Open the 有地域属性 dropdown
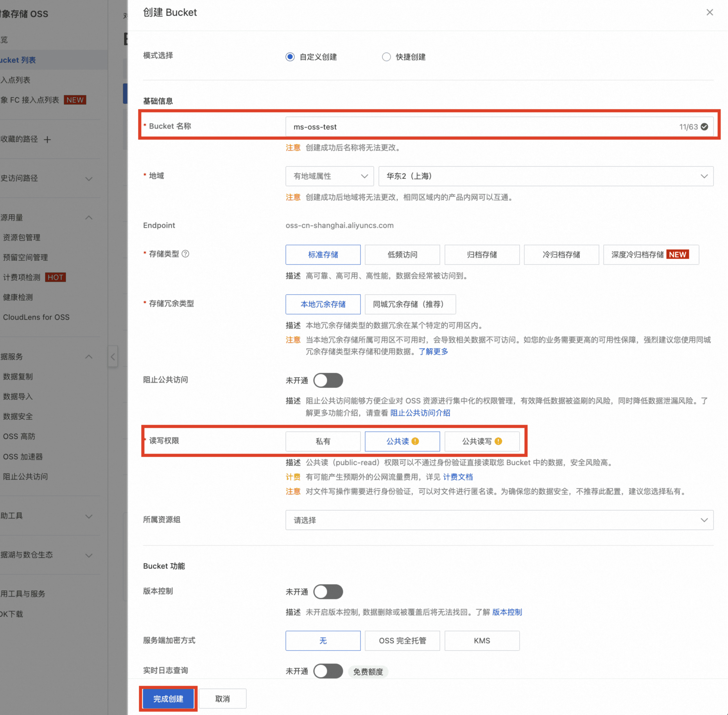728x715 pixels. click(330, 176)
